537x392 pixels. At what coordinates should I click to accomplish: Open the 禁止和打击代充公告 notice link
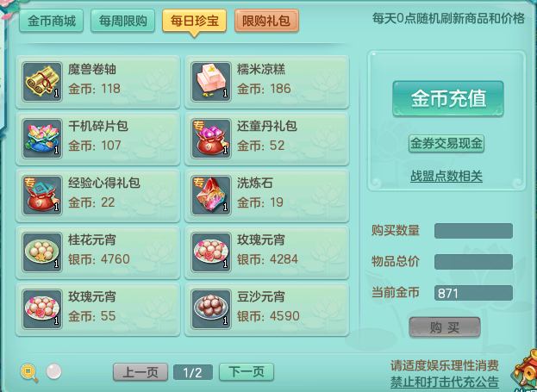[x=445, y=382]
